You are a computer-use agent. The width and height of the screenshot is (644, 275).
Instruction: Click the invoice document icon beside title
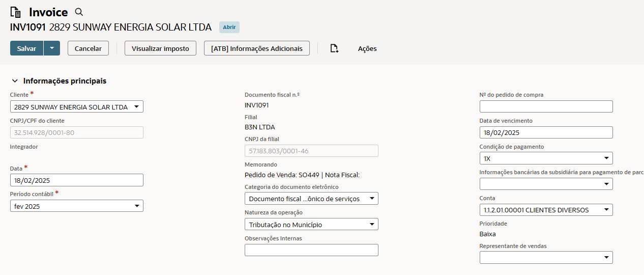16,13
